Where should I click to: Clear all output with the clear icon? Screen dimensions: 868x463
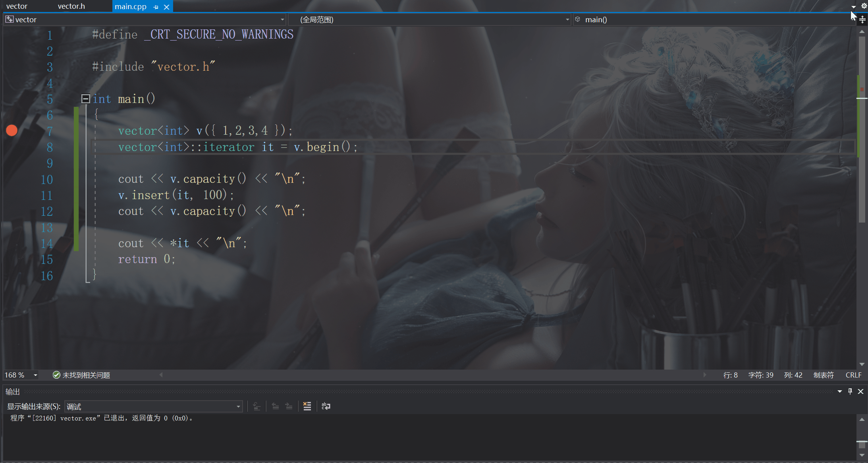(x=307, y=406)
